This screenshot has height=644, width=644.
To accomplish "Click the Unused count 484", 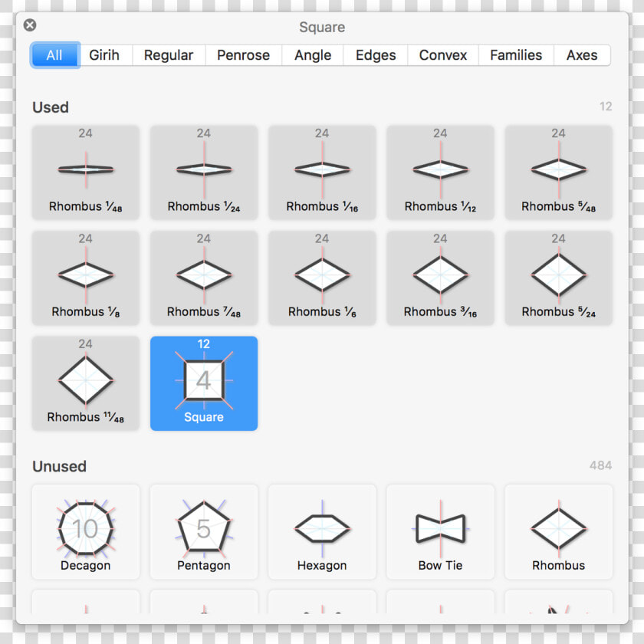I will pos(600,465).
